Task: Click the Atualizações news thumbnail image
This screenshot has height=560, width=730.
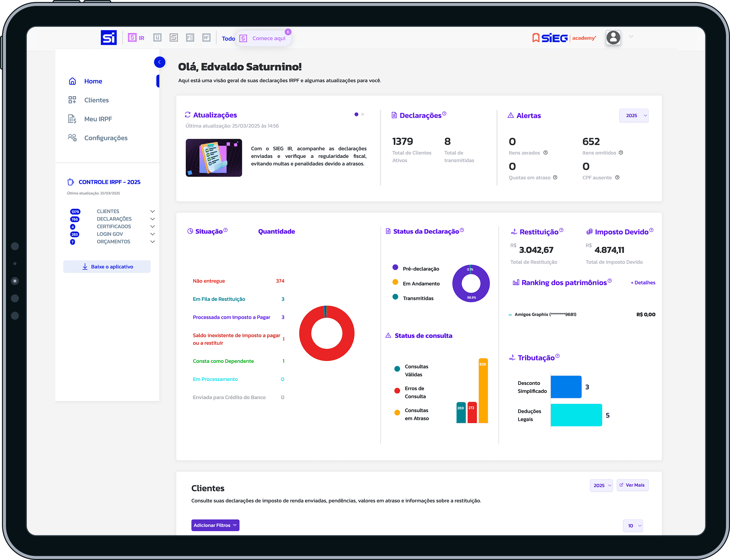Action: pyautogui.click(x=214, y=158)
